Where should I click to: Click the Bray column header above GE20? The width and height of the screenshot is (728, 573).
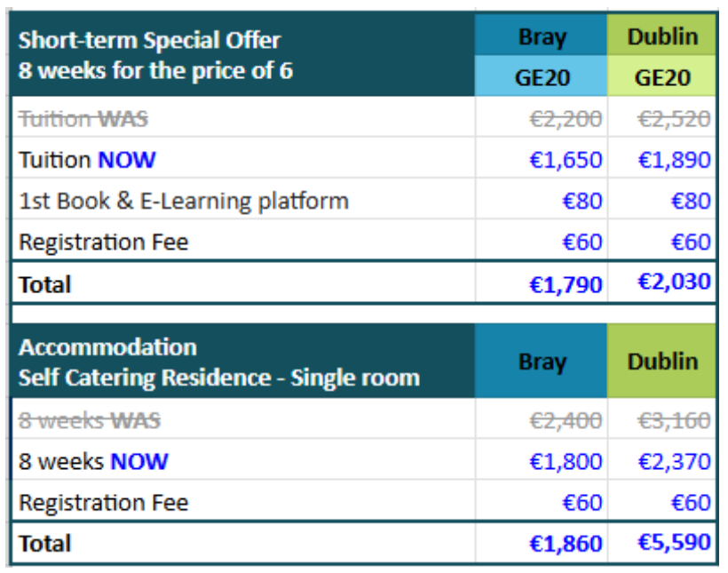coord(542,37)
